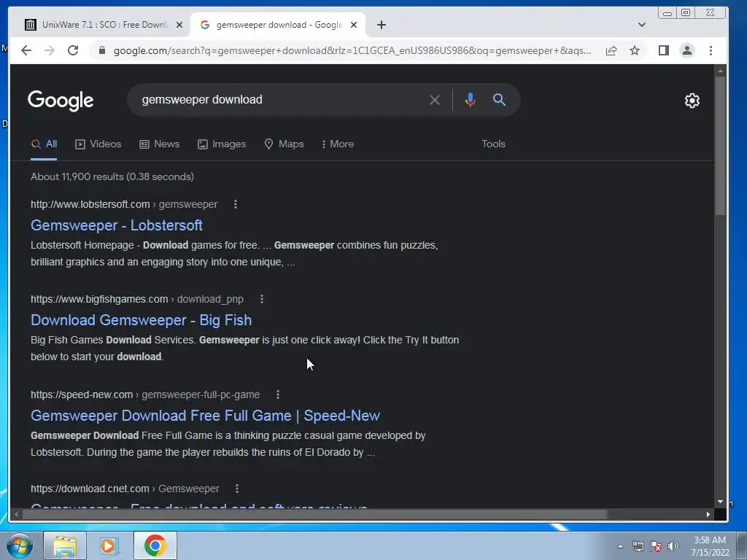
Task: Open the Windows Start menu
Action: (19, 545)
